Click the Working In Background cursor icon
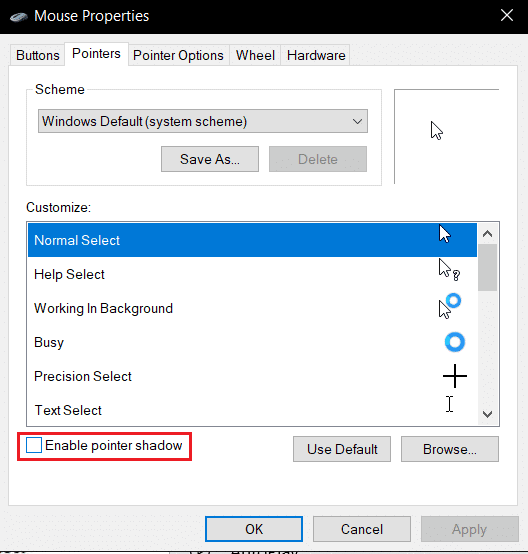 pos(450,306)
